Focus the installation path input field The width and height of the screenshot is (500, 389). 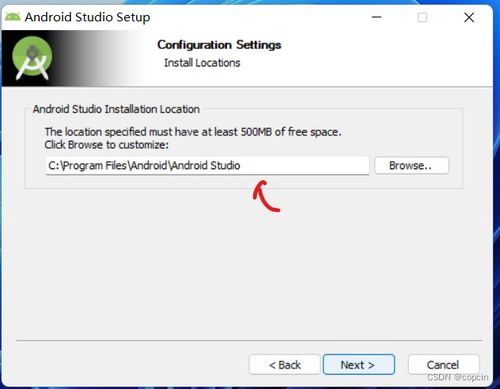(x=207, y=165)
